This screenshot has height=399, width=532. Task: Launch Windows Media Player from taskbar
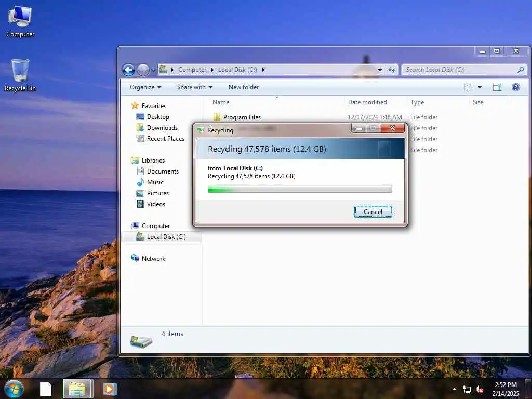point(109,389)
